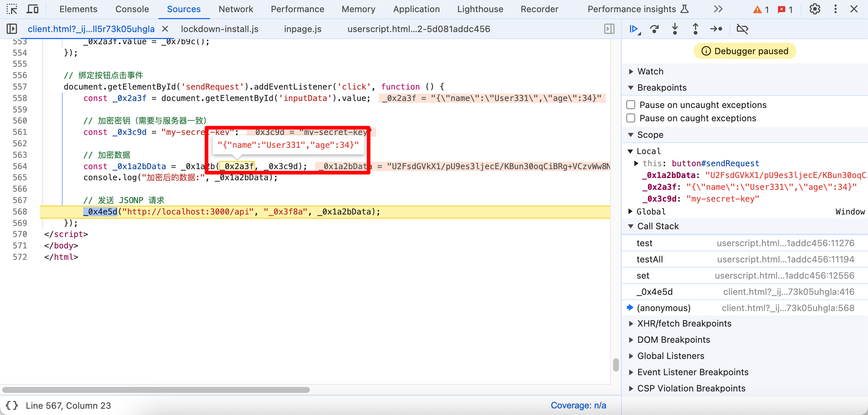Viewport: 868px width, 415px height.
Task: Open the Lighthouse tab
Action: [x=480, y=9]
